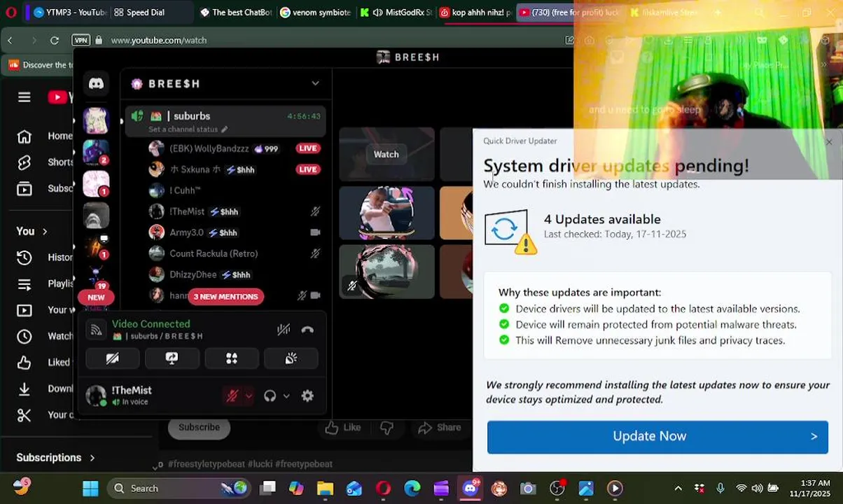Open Discord from the taskbar

click(471, 488)
